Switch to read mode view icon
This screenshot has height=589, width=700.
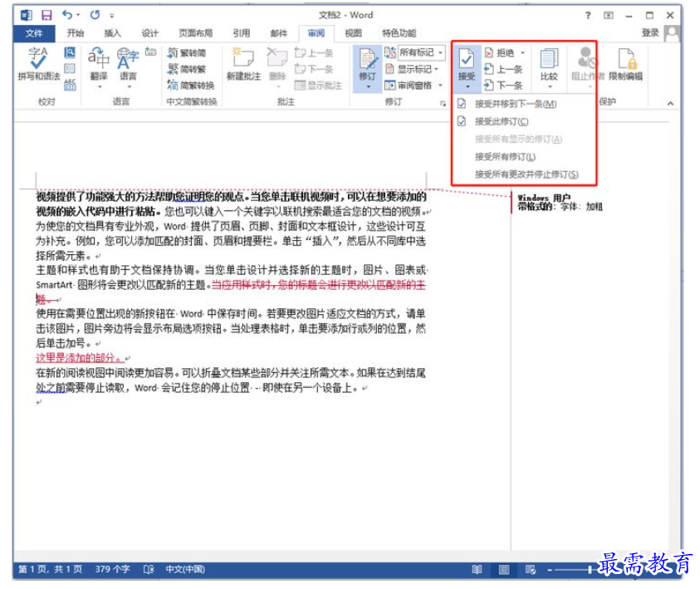point(477,569)
